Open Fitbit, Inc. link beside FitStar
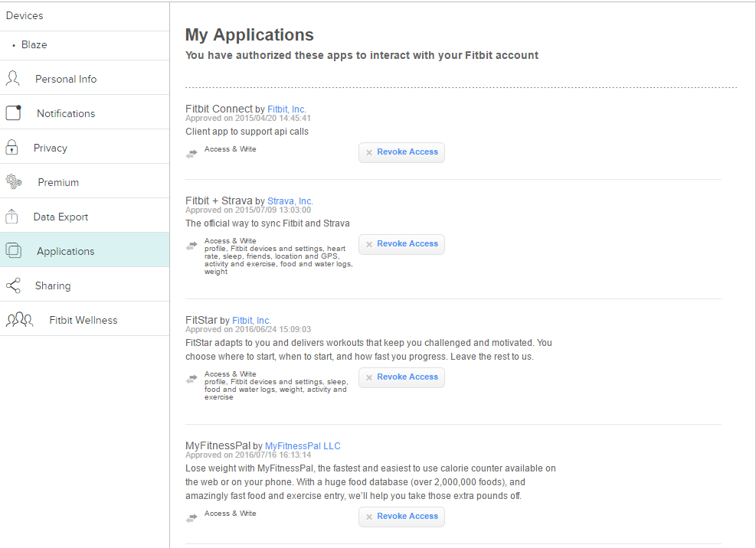This screenshot has height=548, width=756. point(251,321)
